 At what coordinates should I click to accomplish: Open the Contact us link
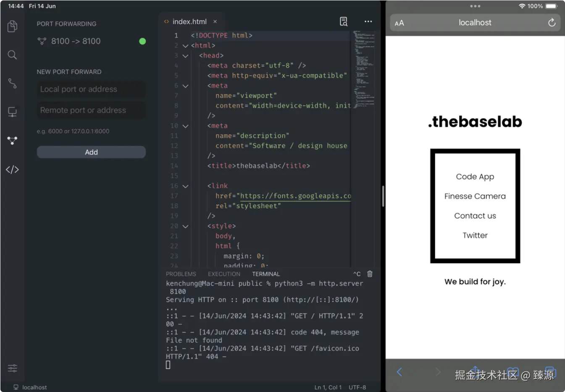tap(475, 216)
